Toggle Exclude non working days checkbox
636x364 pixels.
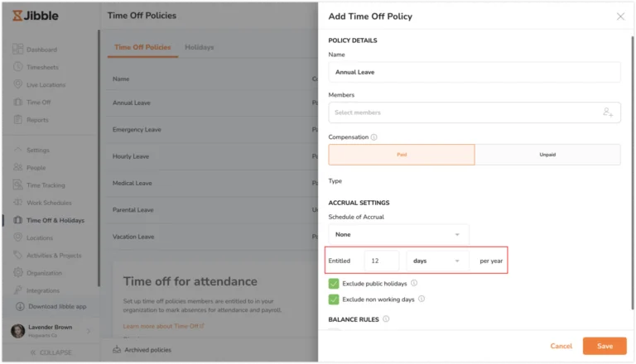pyautogui.click(x=334, y=299)
